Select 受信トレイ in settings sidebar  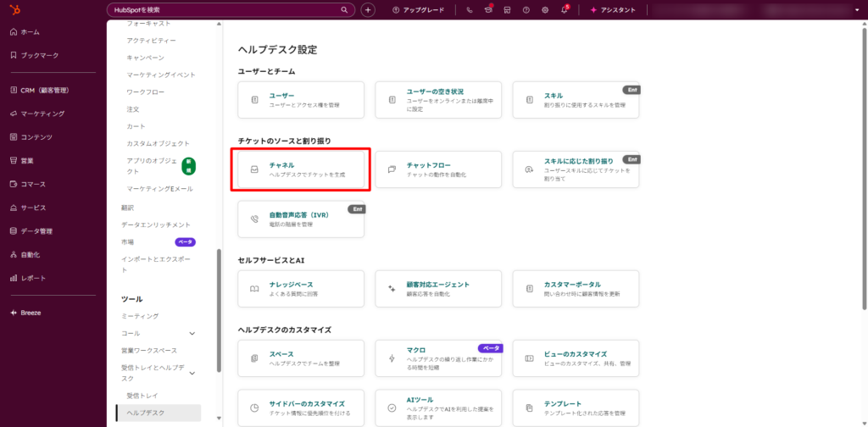coord(142,396)
